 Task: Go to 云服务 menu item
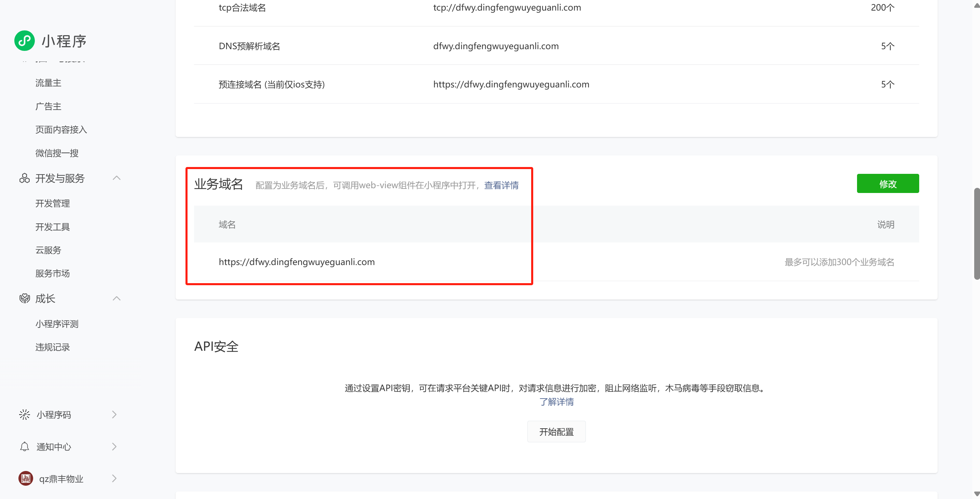click(48, 250)
